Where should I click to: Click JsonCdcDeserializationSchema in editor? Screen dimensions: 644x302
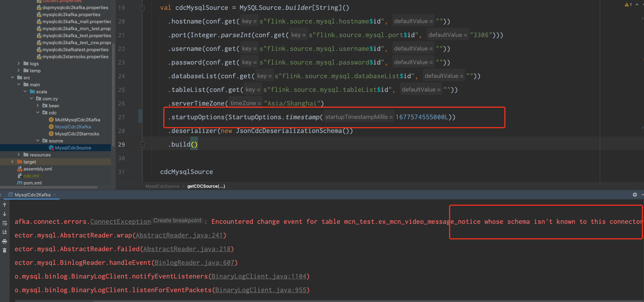point(289,131)
